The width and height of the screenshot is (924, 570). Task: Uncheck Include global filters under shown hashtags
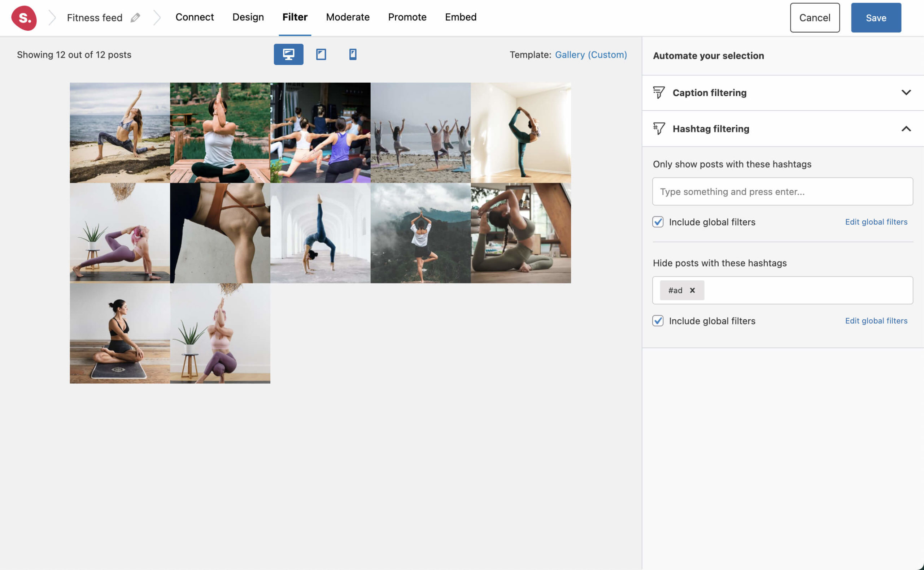[658, 222]
